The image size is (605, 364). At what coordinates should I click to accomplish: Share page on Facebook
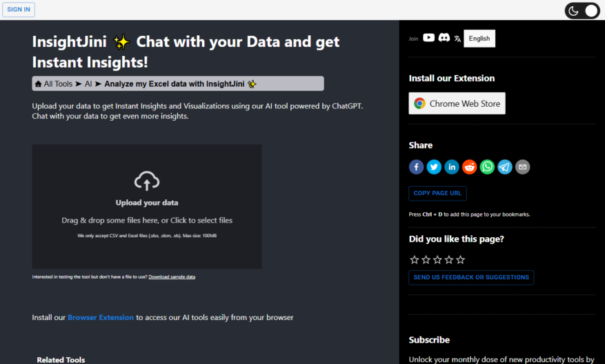416,167
